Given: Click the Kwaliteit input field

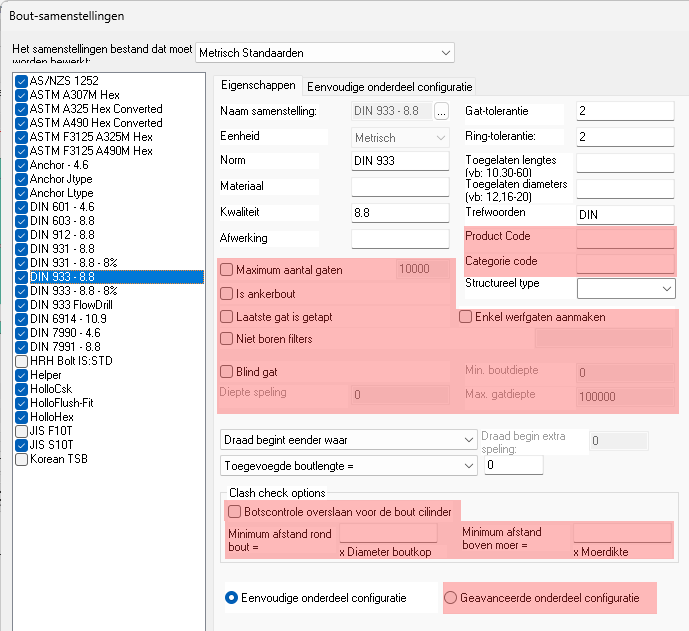Looking at the screenshot, I should click(400, 213).
